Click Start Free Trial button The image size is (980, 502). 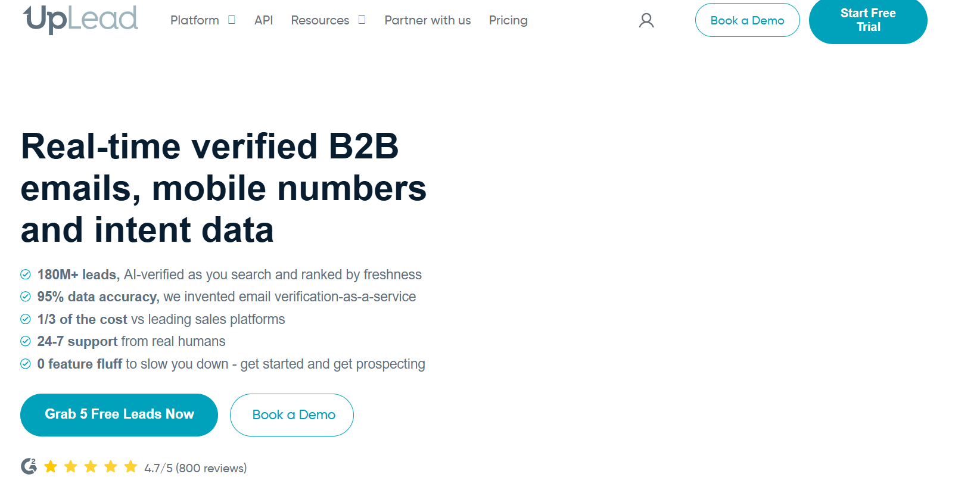tap(867, 20)
